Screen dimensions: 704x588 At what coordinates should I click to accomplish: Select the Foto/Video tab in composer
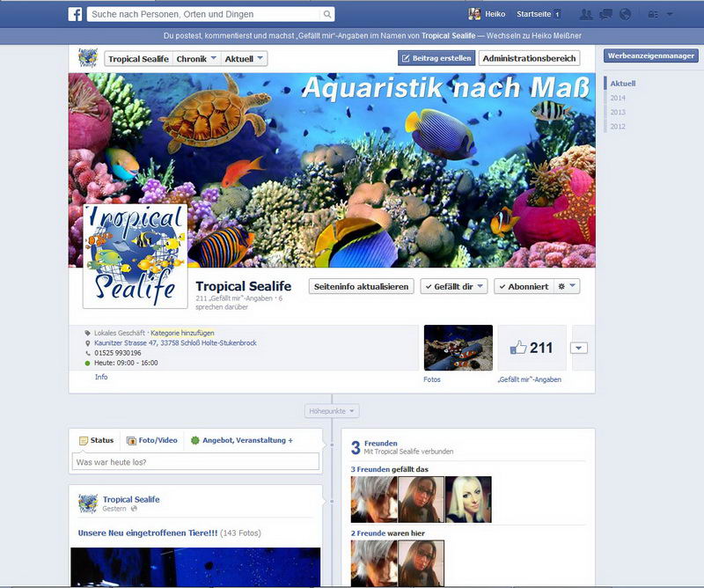(151, 441)
